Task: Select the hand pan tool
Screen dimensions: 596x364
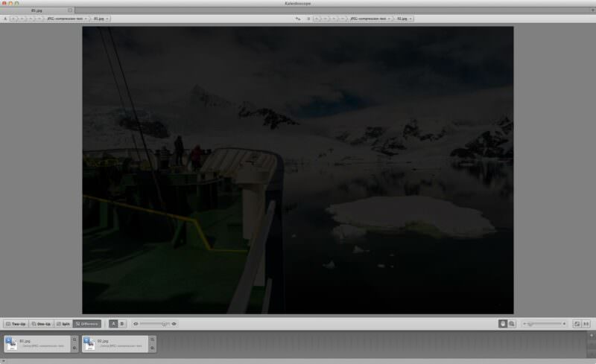Action: pos(502,324)
